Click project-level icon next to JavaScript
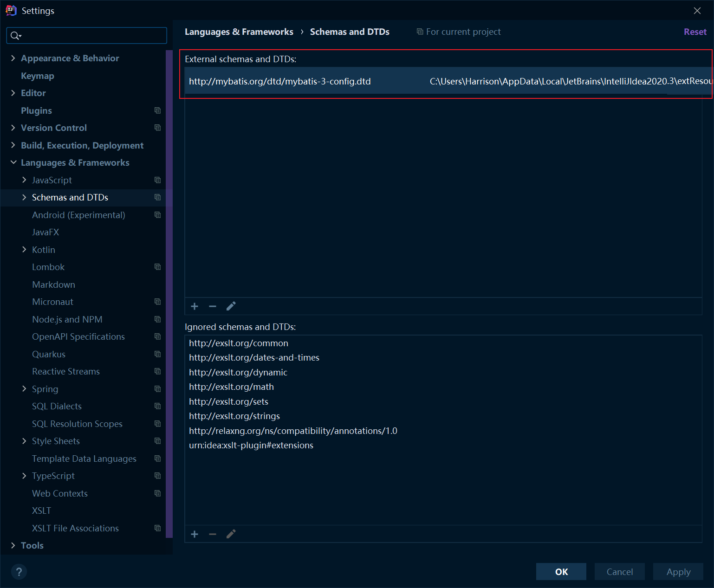Screen dimensions: 714x588 [x=158, y=180]
